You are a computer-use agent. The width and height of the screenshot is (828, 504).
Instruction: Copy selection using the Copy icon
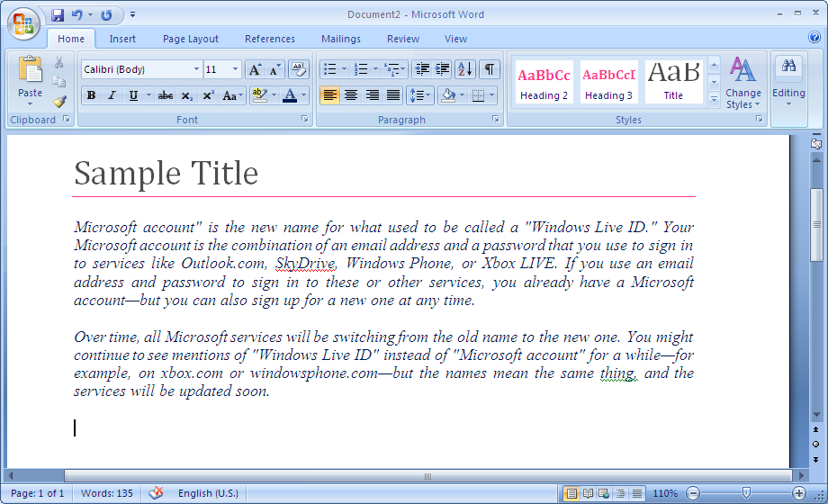59,82
